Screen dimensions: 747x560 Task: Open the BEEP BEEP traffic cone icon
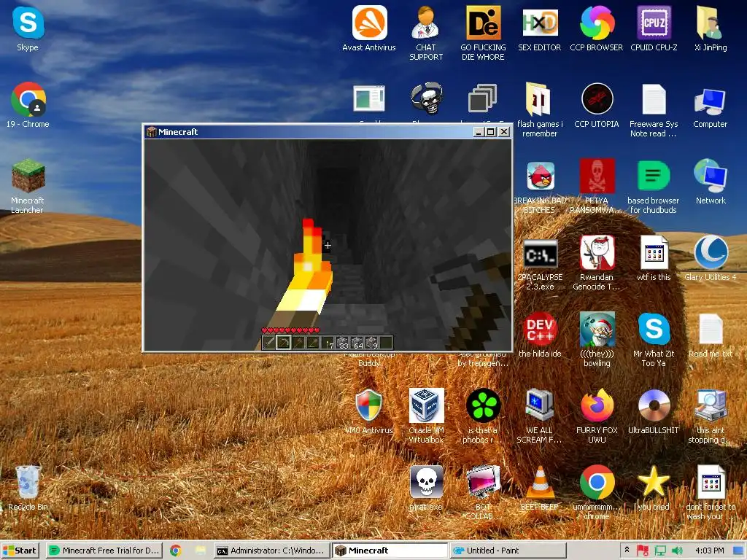click(x=540, y=488)
